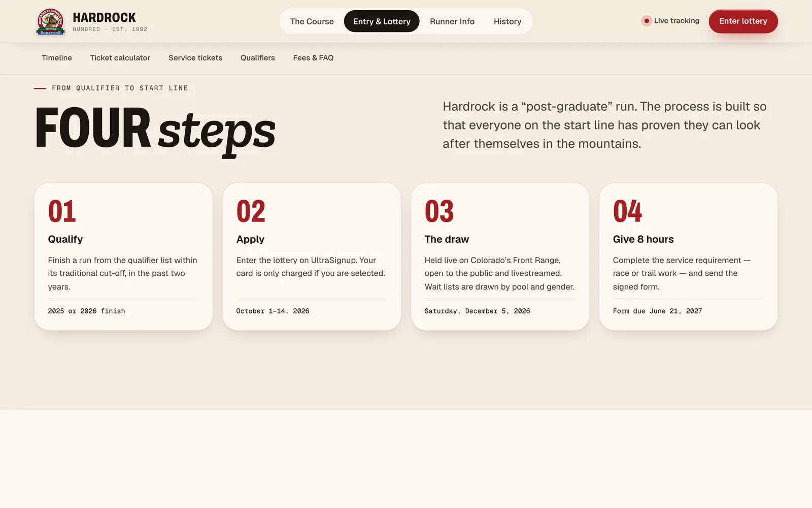Click the red live tracking dot

[647, 21]
